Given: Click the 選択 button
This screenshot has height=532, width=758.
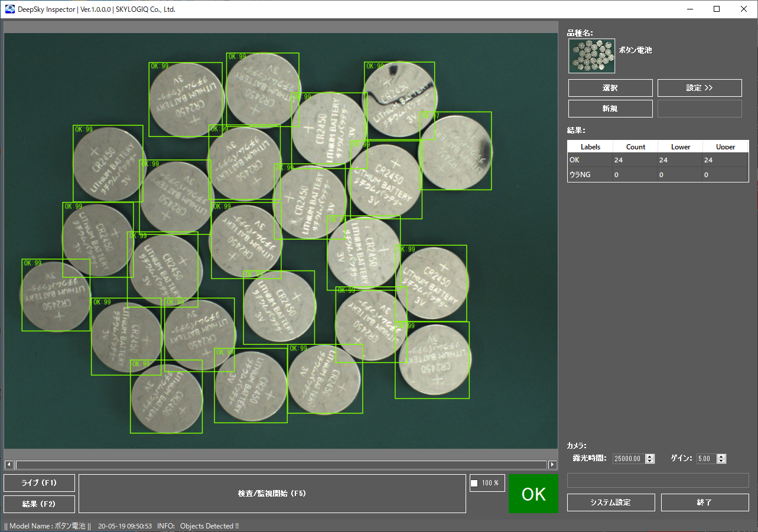Looking at the screenshot, I should click(610, 88).
